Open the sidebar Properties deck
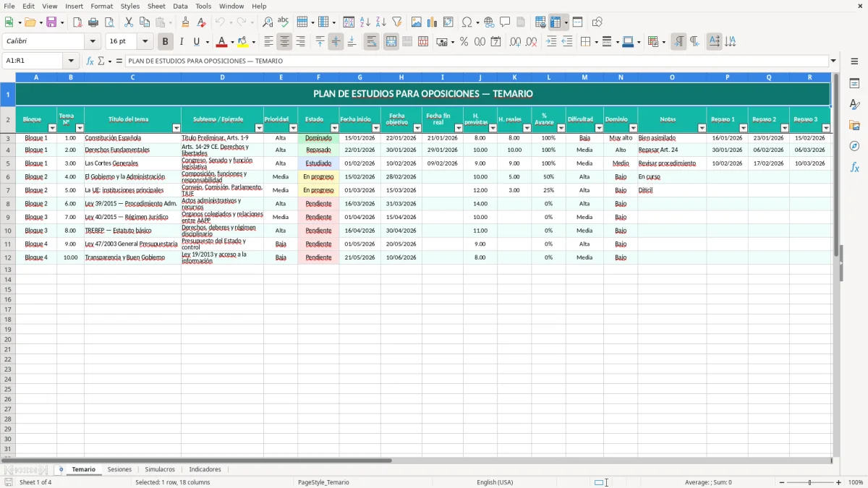Screen dimensions: 868x488 pyautogui.click(x=854, y=84)
